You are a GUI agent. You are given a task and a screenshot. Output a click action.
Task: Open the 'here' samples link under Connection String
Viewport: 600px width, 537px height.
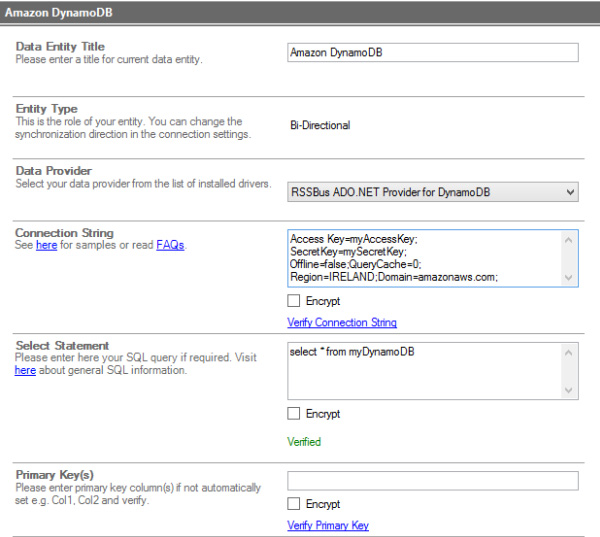click(x=46, y=245)
